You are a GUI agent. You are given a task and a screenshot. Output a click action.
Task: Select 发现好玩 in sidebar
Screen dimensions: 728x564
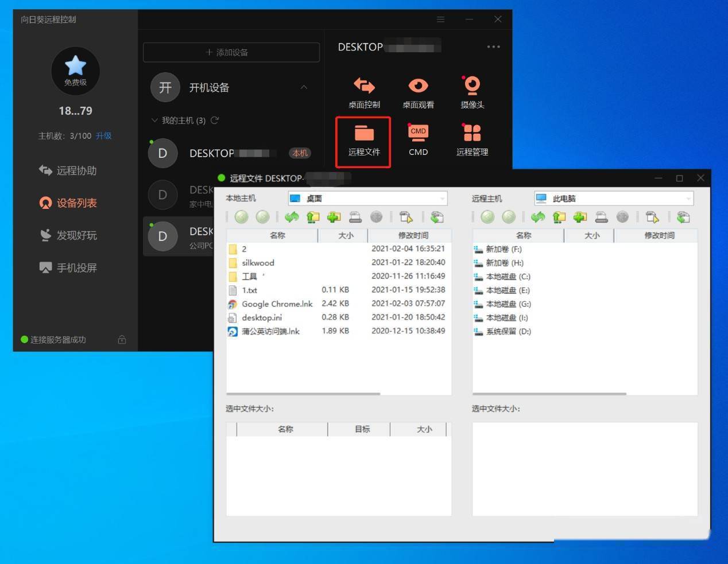(x=68, y=235)
